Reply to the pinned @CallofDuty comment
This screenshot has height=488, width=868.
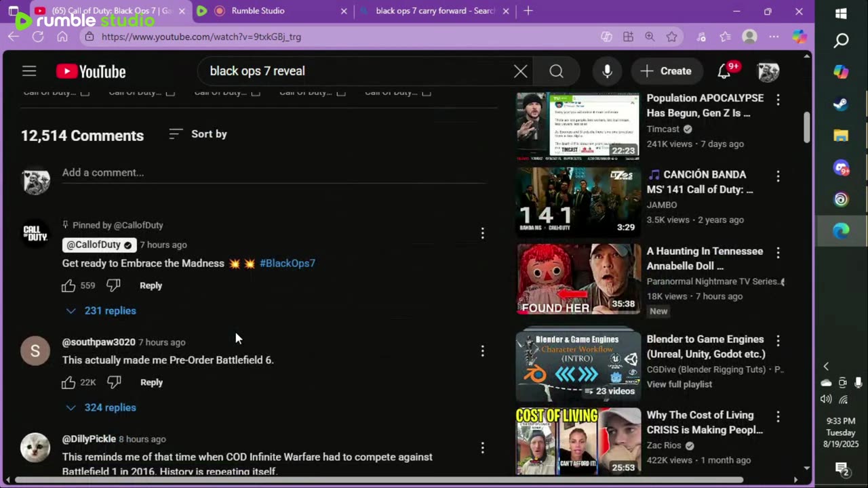click(151, 285)
